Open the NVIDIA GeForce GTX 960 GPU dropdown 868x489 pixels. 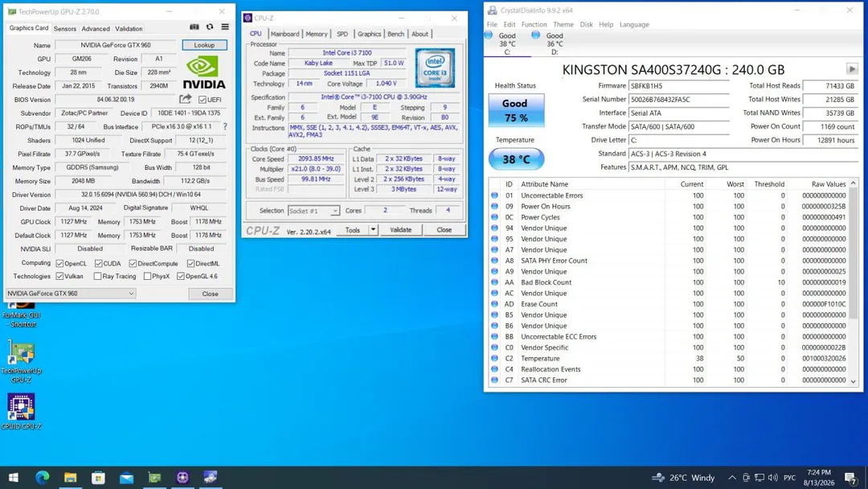click(70, 294)
